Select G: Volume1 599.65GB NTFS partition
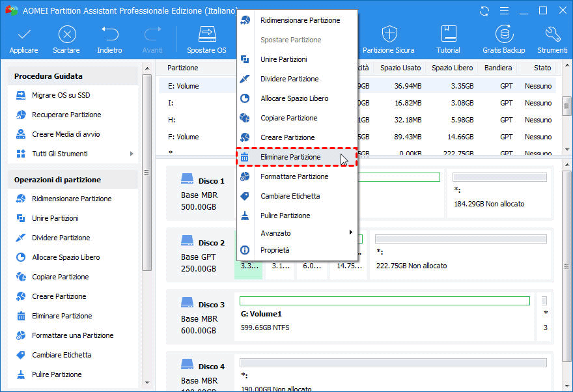Viewport: 573px width, 392px height. (x=384, y=316)
